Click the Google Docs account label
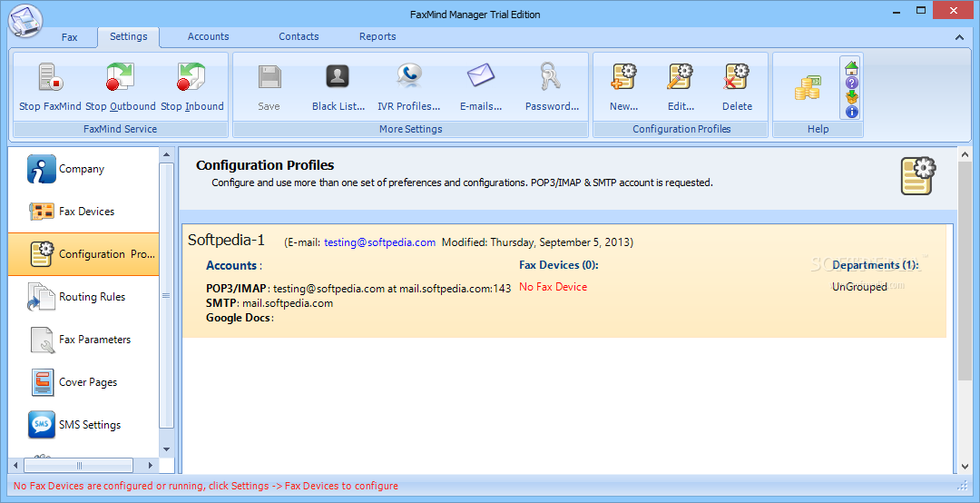The width and height of the screenshot is (980, 503). click(240, 318)
